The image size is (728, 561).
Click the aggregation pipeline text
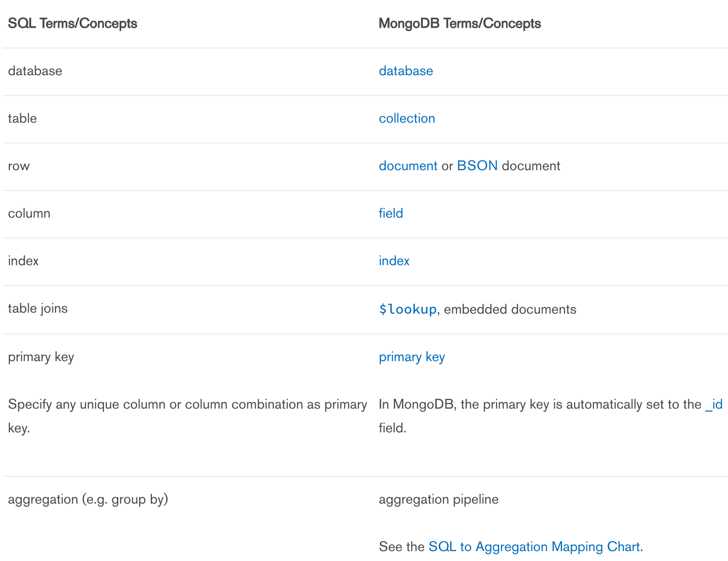tap(438, 499)
